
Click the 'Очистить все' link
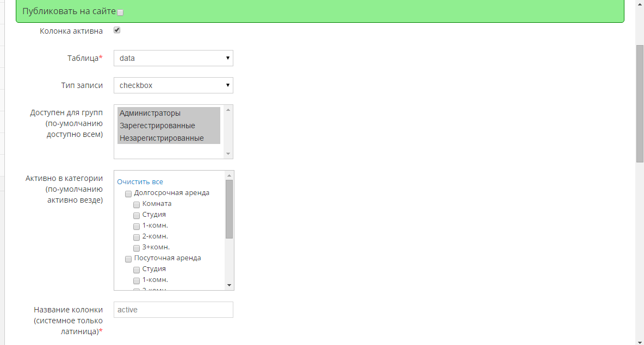point(140,181)
